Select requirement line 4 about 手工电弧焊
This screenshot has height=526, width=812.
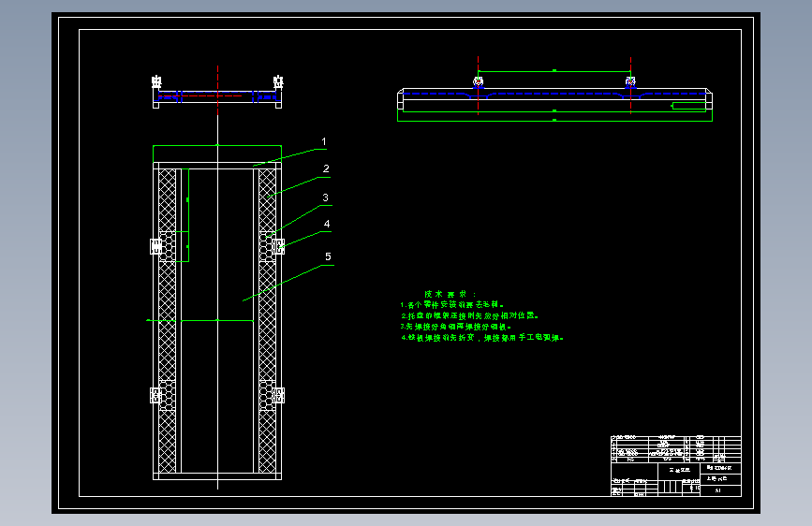(482, 338)
